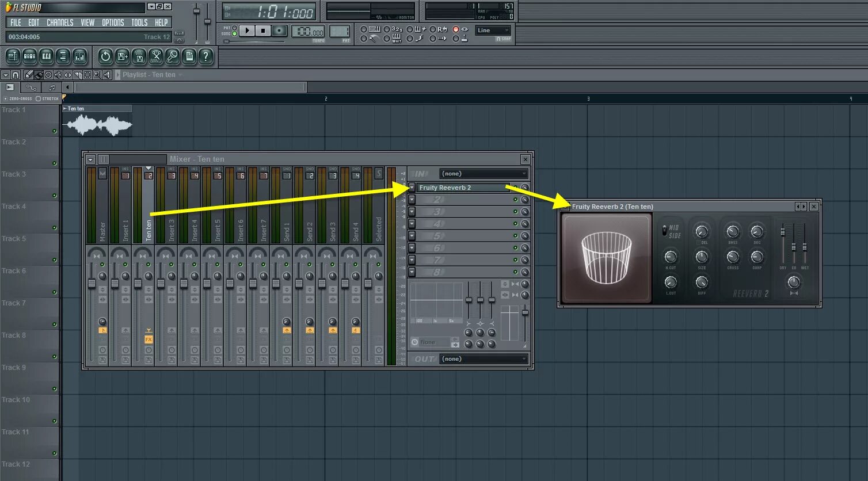The width and height of the screenshot is (868, 481).
Task: Open the Fruity Reeverb 2 slot menu arrow
Action: point(412,188)
